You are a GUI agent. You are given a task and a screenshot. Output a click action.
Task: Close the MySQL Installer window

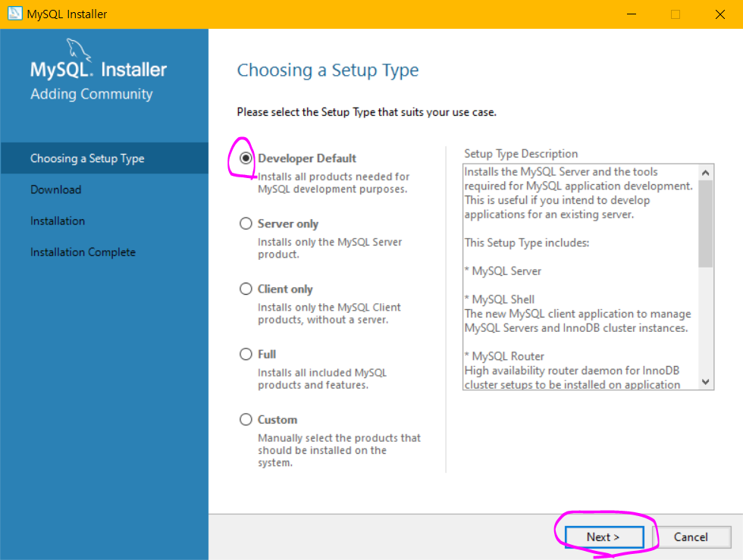click(x=720, y=14)
